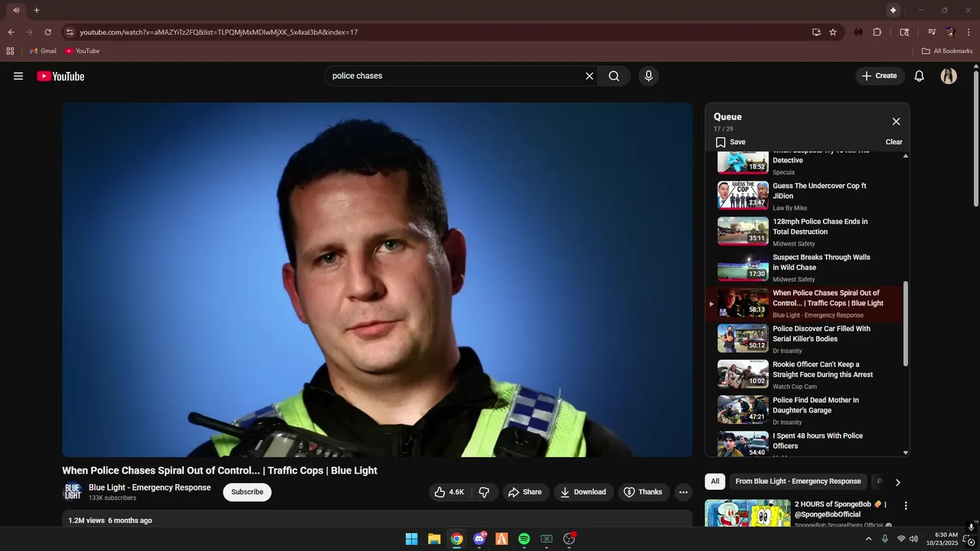Go back in browser history
This screenshot has height=551, width=980.
tap(11, 32)
